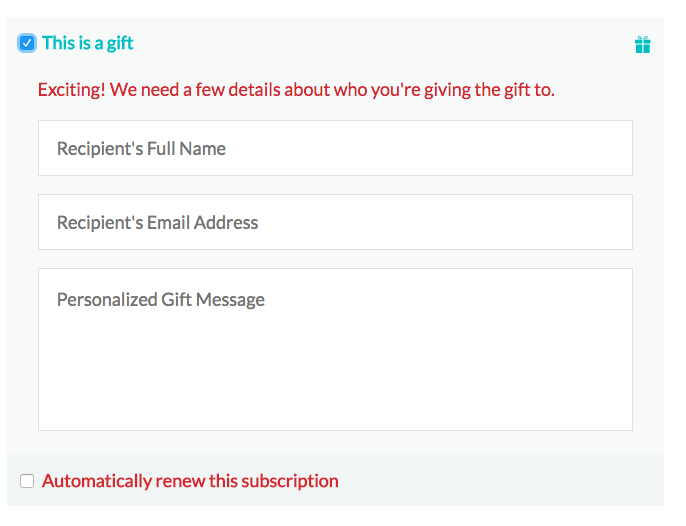Enable Automatically renew this subscription checkbox

27,480
